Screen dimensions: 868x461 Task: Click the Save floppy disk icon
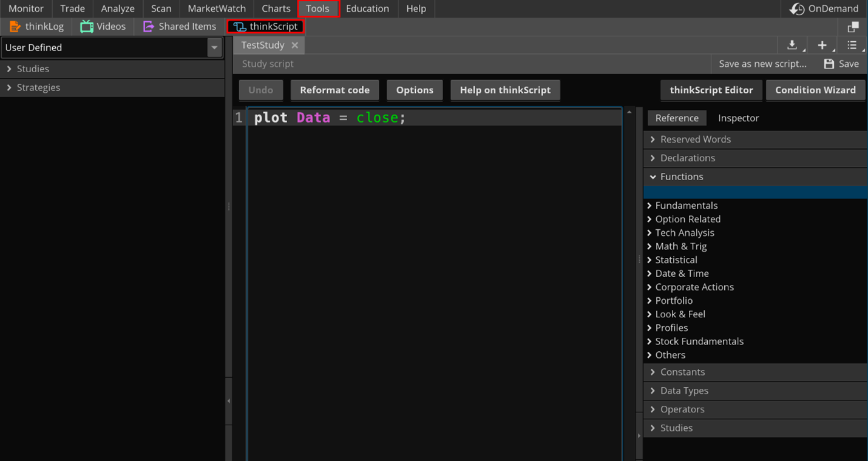point(829,64)
